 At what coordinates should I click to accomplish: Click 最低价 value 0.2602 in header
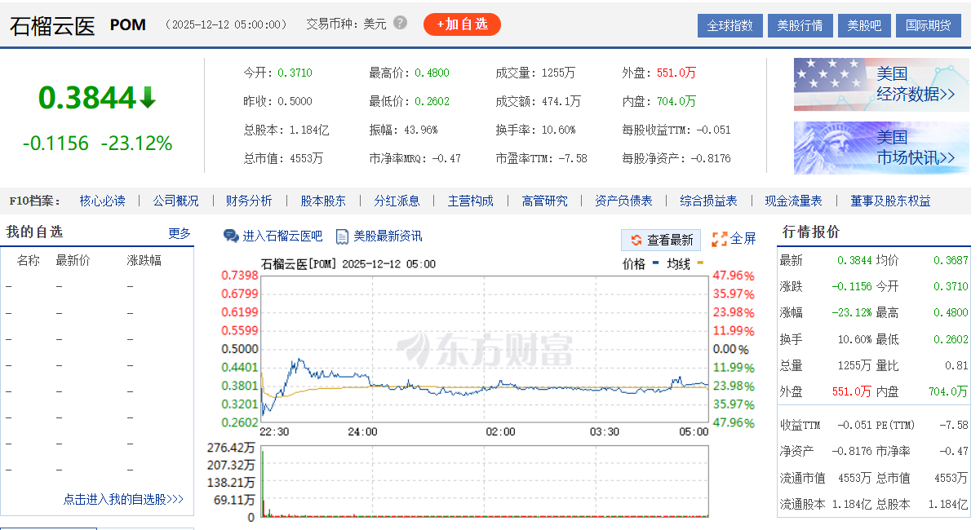pos(432,101)
